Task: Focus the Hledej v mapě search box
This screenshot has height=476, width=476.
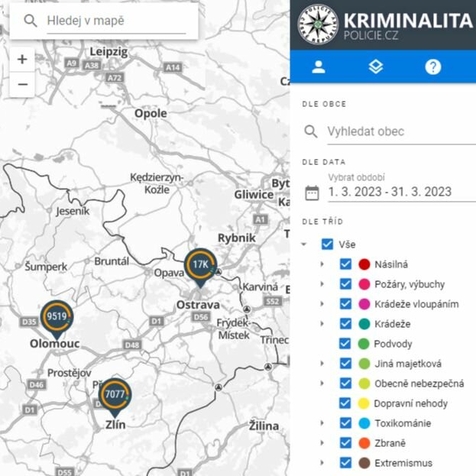Action: pyautogui.click(x=115, y=21)
